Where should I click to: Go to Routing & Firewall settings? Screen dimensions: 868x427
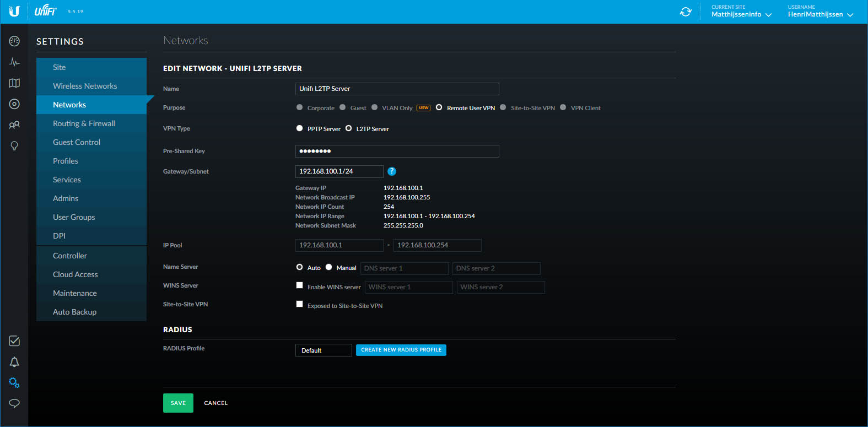pos(84,123)
